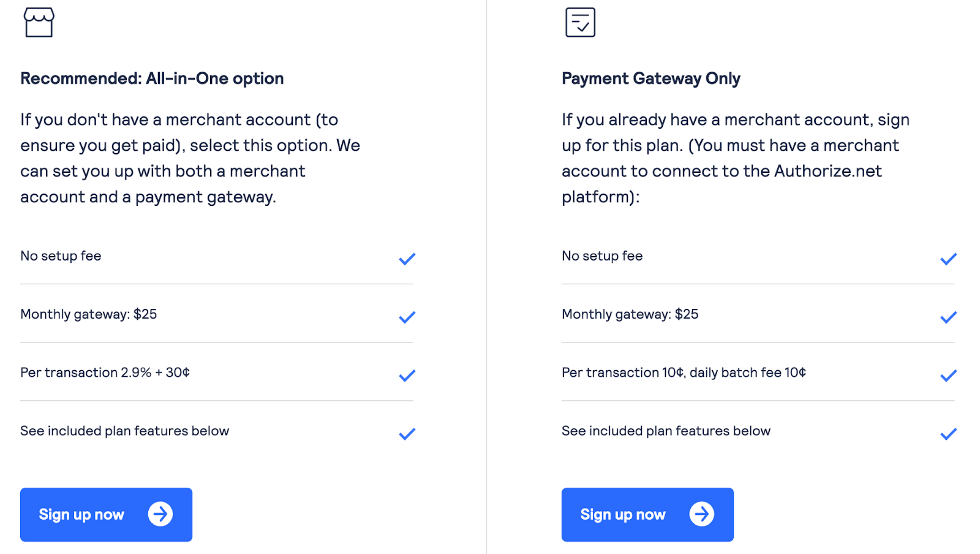Click checkmark for Gateway Only included plan features
980x554 pixels.
pyautogui.click(x=948, y=434)
